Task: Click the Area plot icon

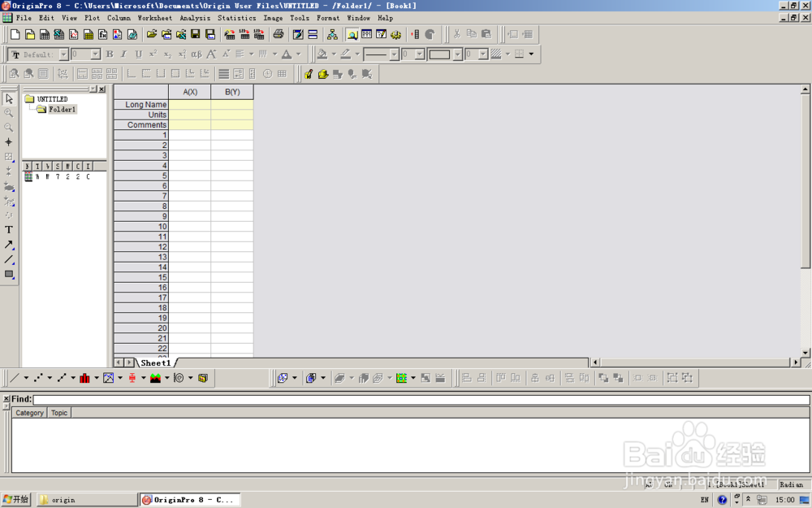Action: [155, 378]
